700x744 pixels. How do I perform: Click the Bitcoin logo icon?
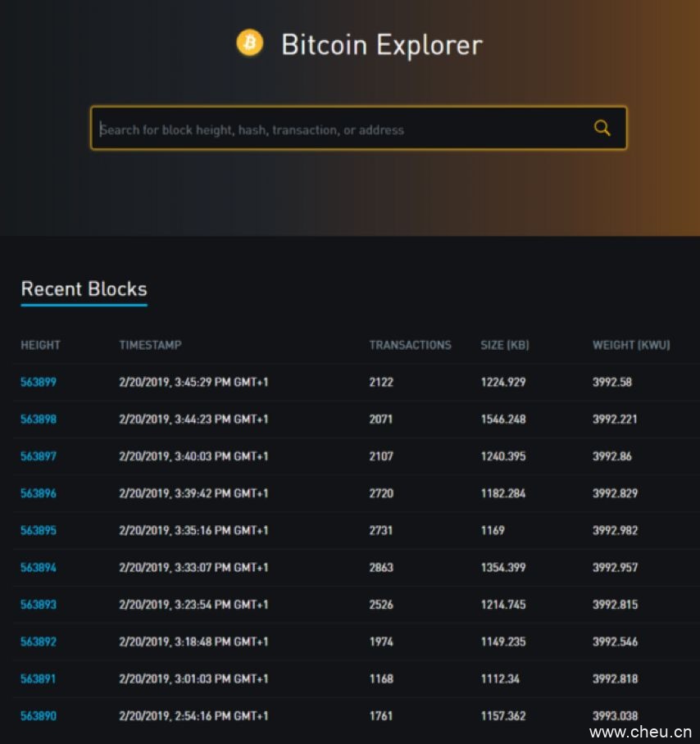pos(250,43)
